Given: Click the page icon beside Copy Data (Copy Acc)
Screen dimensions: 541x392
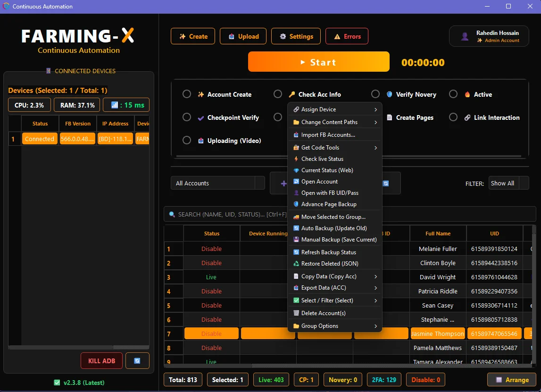Looking at the screenshot, I should [x=296, y=276].
